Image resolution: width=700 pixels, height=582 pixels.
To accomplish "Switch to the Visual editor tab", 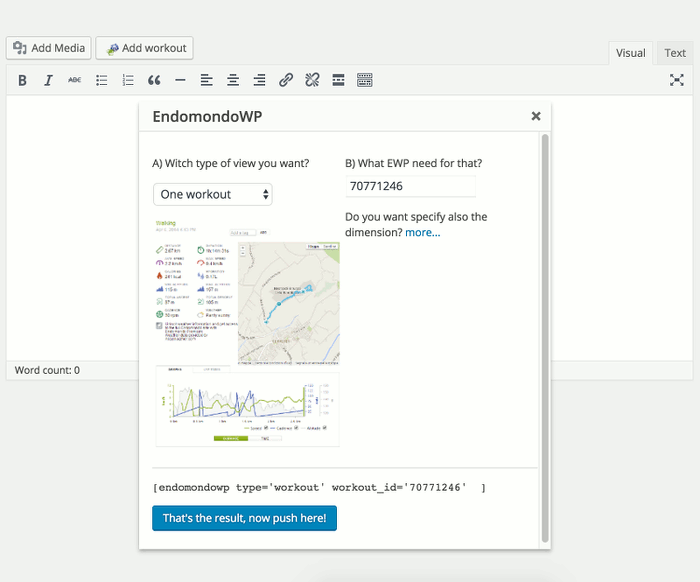I will [630, 53].
